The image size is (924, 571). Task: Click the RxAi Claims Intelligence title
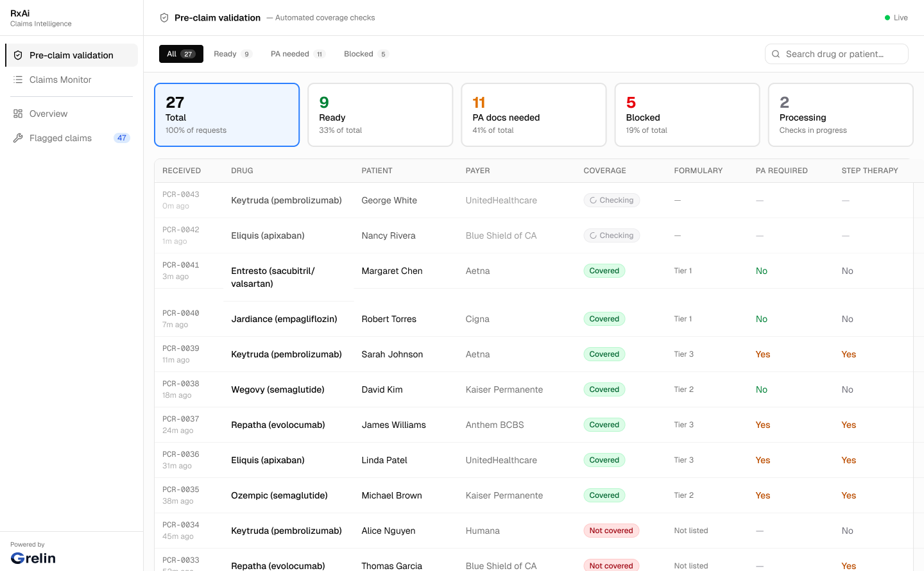40,18
